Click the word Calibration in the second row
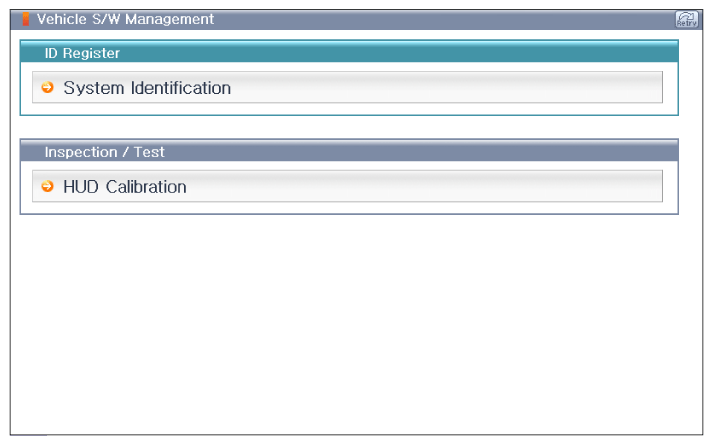713x445 pixels. click(x=146, y=187)
